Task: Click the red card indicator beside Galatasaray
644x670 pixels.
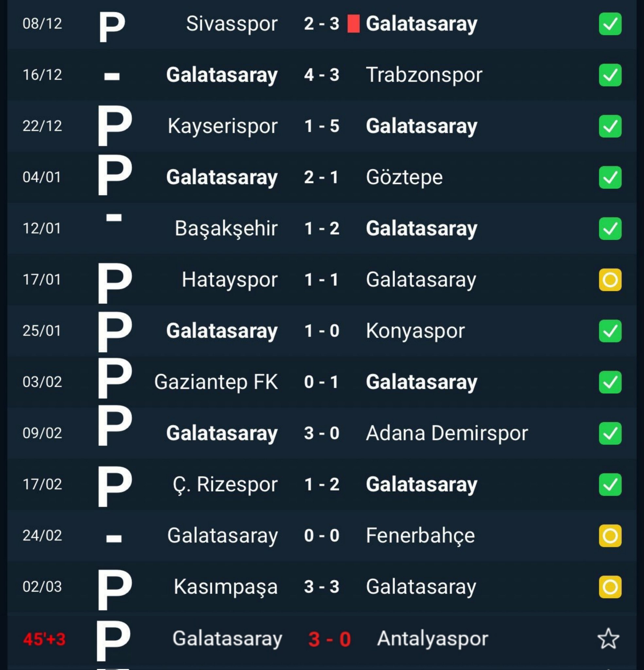Action: (x=353, y=24)
